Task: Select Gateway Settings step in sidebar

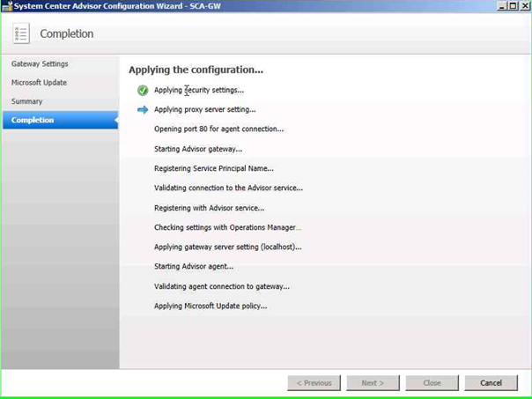Action: click(x=40, y=64)
